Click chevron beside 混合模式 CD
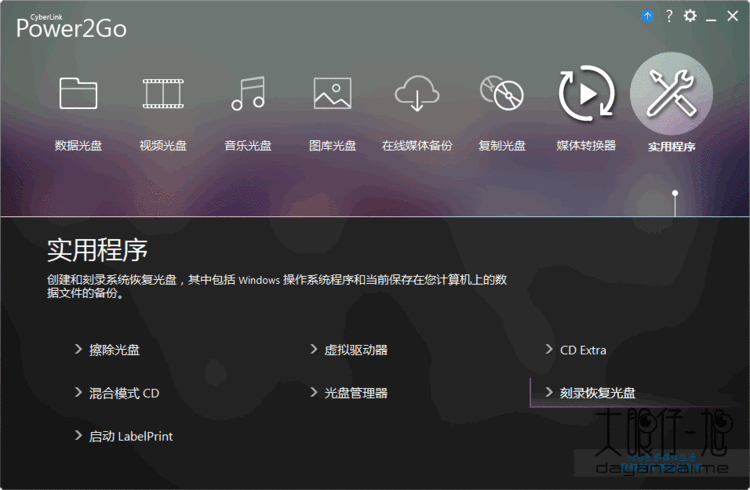The image size is (750, 490). click(78, 392)
